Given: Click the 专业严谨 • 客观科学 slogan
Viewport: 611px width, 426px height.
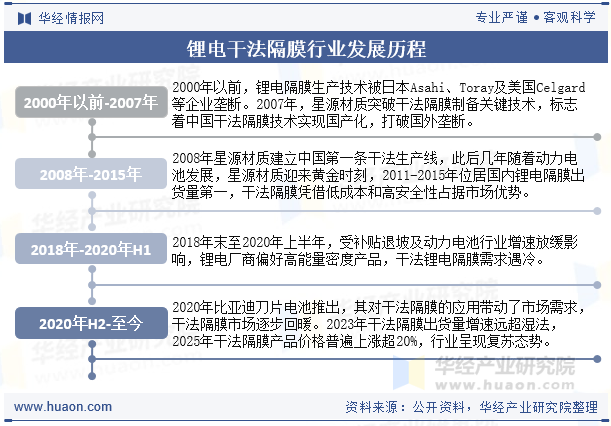Looking at the screenshot, I should coord(535,18).
